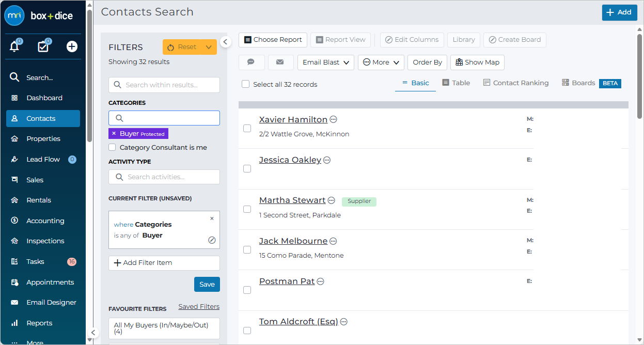Click the Dashboard grid icon

[x=14, y=98]
